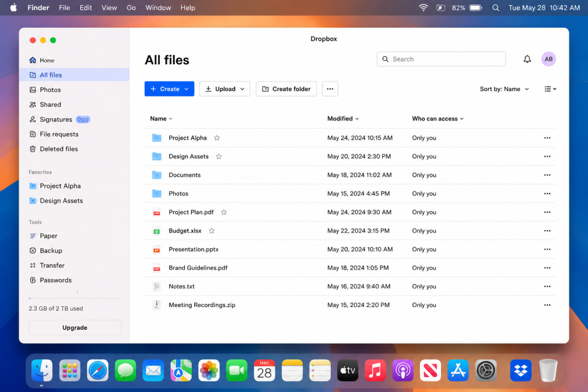The width and height of the screenshot is (588, 392).
Task: Open Safari from the Dock
Action: point(98,370)
